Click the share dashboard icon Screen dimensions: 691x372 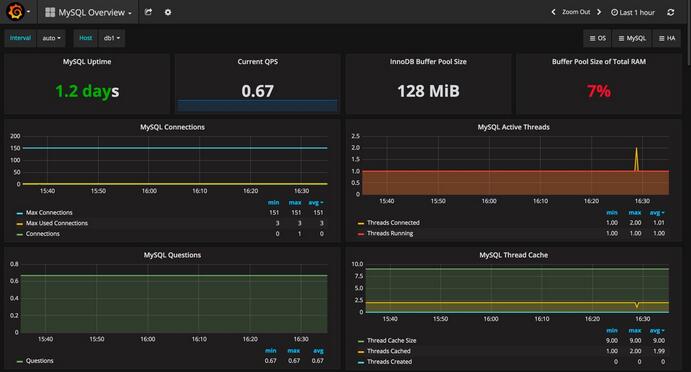(x=149, y=12)
